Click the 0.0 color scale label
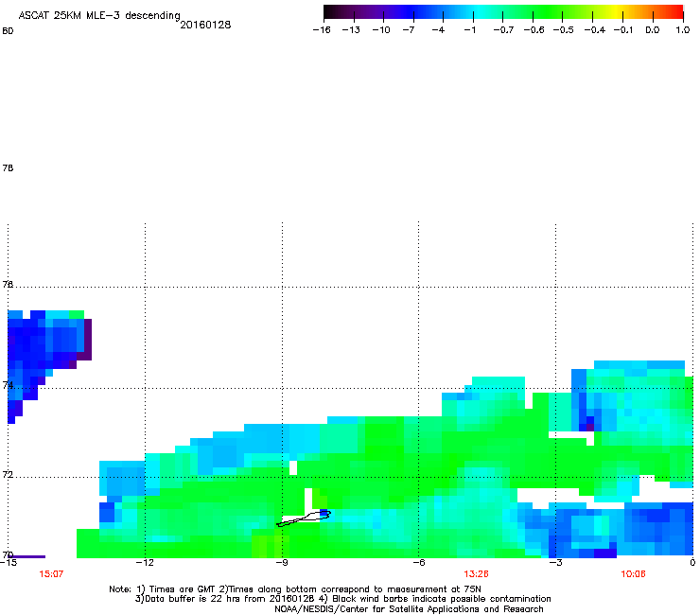 pos(653,30)
